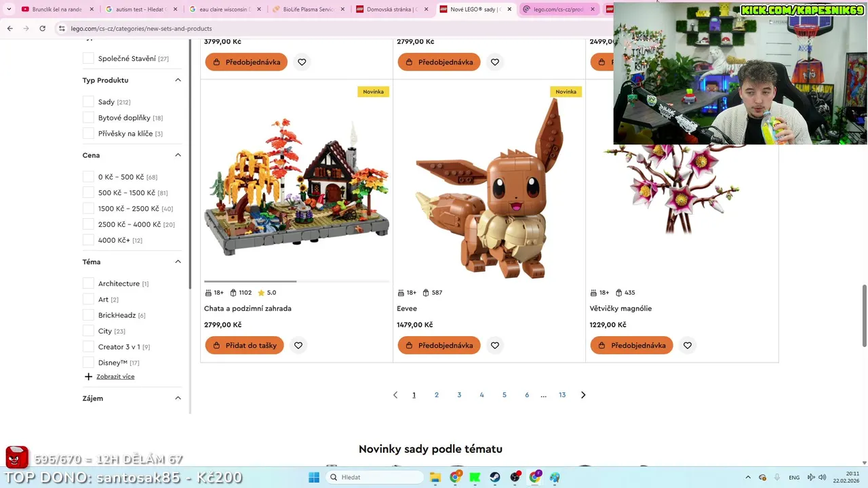The height and width of the screenshot is (488, 868).
Task: Go to results page 2
Action: click(437, 395)
